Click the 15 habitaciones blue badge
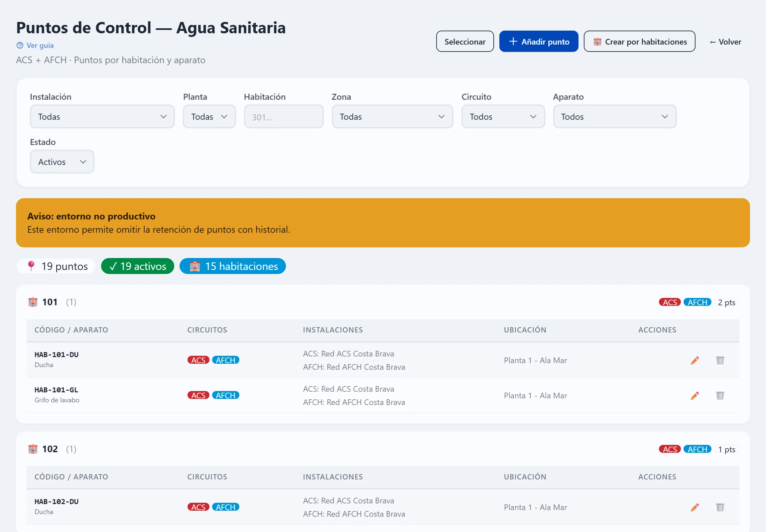This screenshot has height=532, width=766. click(233, 266)
